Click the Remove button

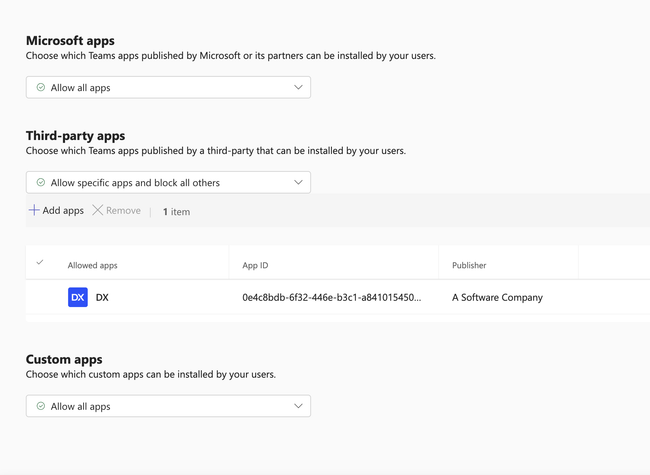point(117,211)
